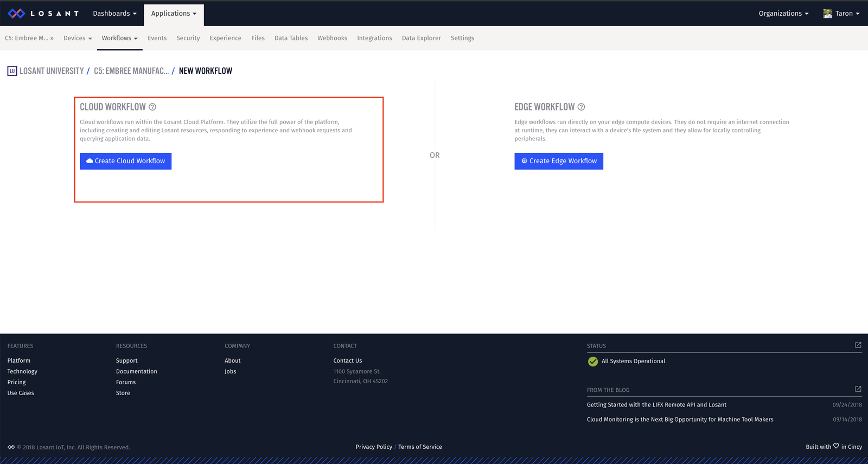Click the Losant logo in the header
The height and width of the screenshot is (464, 868).
(x=43, y=14)
